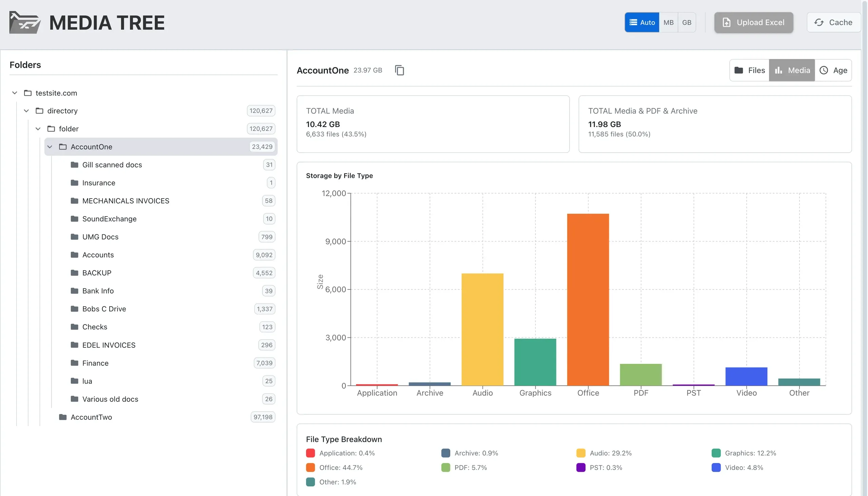Click the Graphics green legend swatch
Image resolution: width=868 pixels, height=496 pixels.
click(716, 453)
